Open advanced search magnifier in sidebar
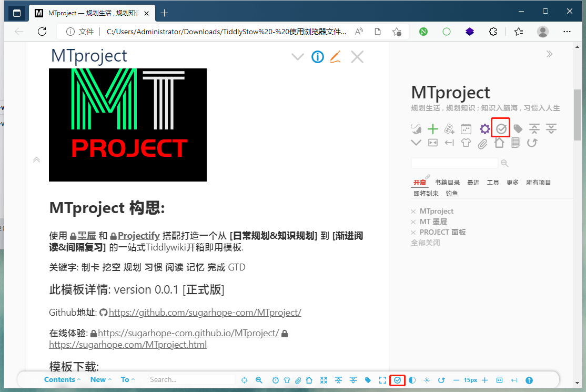586x392 pixels. (x=504, y=163)
